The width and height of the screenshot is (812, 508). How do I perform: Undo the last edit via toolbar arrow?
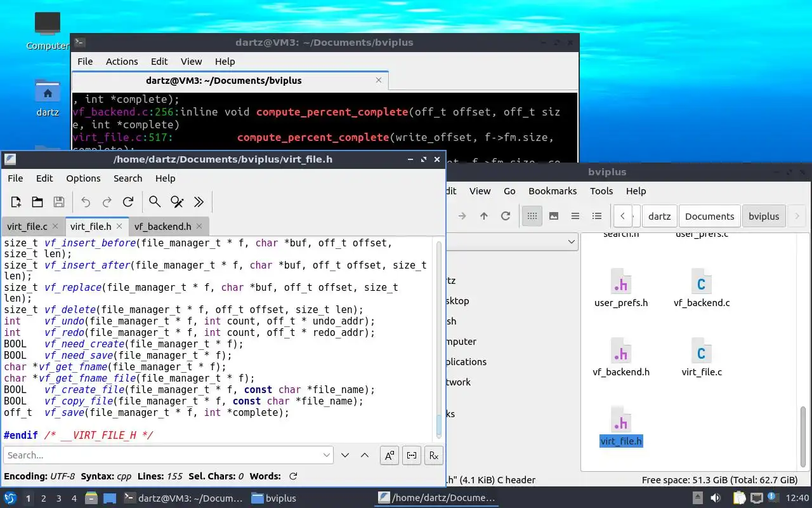pos(86,202)
